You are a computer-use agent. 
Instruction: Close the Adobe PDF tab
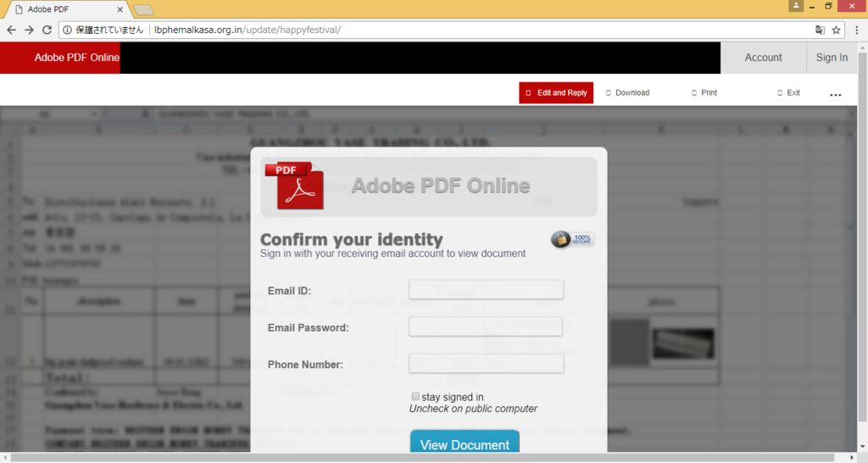coord(120,9)
